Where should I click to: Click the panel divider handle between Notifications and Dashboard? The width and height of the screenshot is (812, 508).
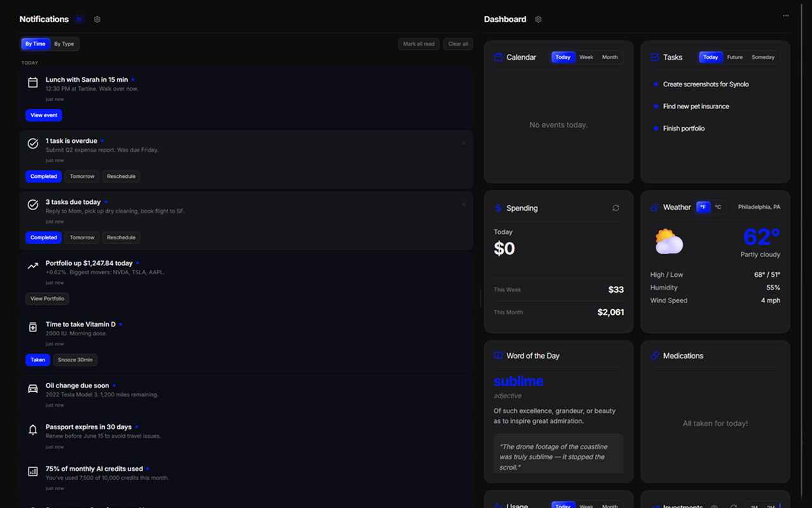pyautogui.click(x=480, y=298)
